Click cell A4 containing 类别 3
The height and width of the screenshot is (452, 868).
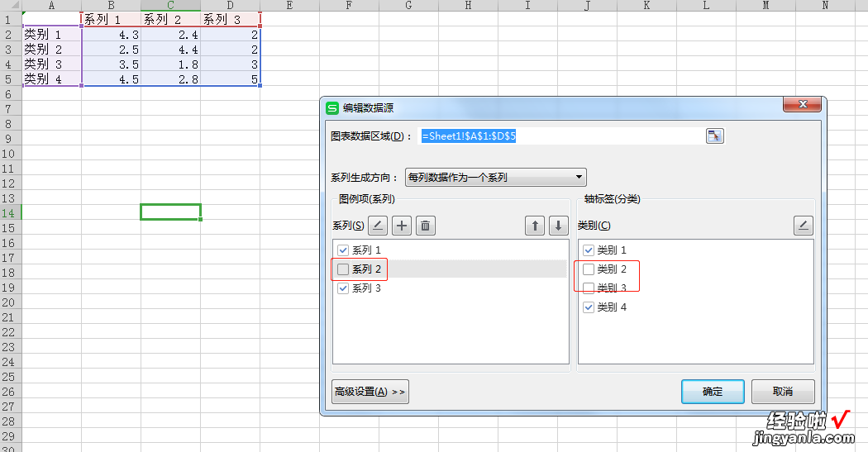[51, 64]
